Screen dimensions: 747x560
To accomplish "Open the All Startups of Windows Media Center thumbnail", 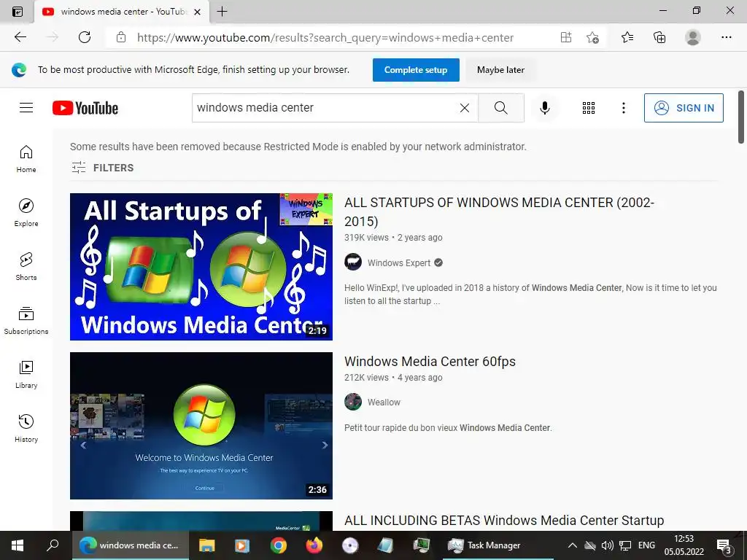I will pos(201,267).
